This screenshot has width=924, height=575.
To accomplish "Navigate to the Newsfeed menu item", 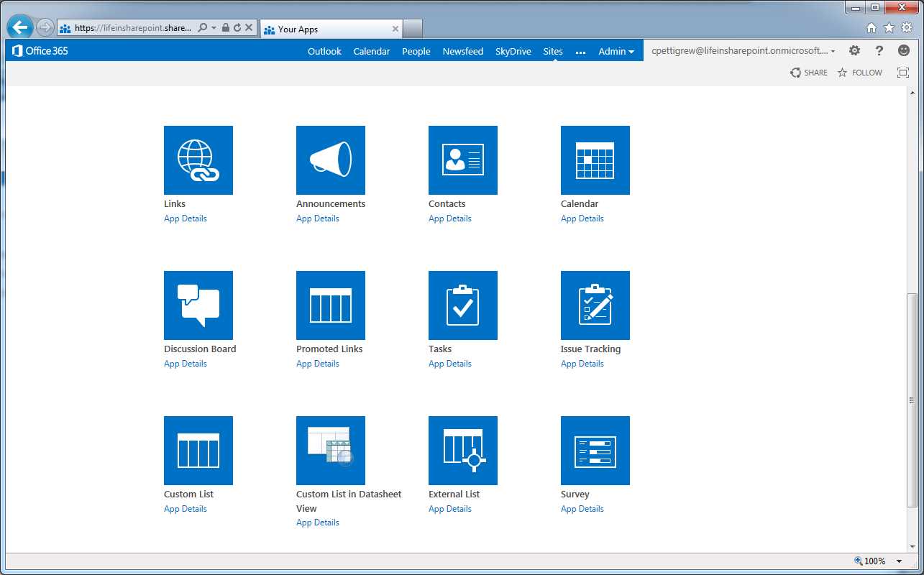I will tap(462, 51).
